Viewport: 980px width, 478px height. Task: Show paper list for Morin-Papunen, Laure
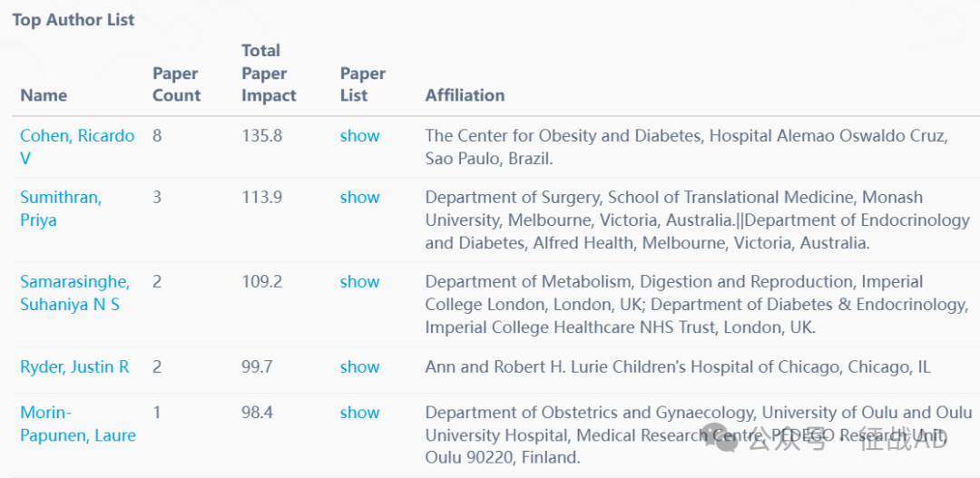point(359,413)
